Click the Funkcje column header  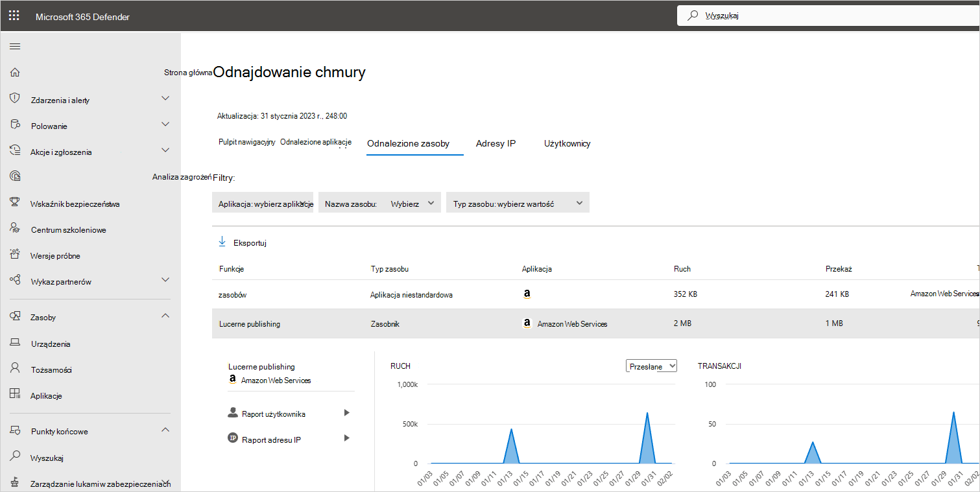pos(232,268)
